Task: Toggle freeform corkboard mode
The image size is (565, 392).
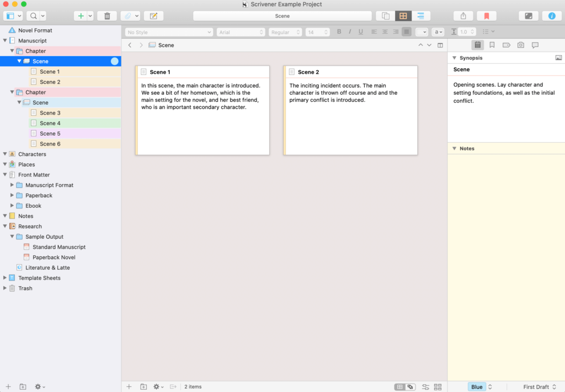Action: [411, 387]
